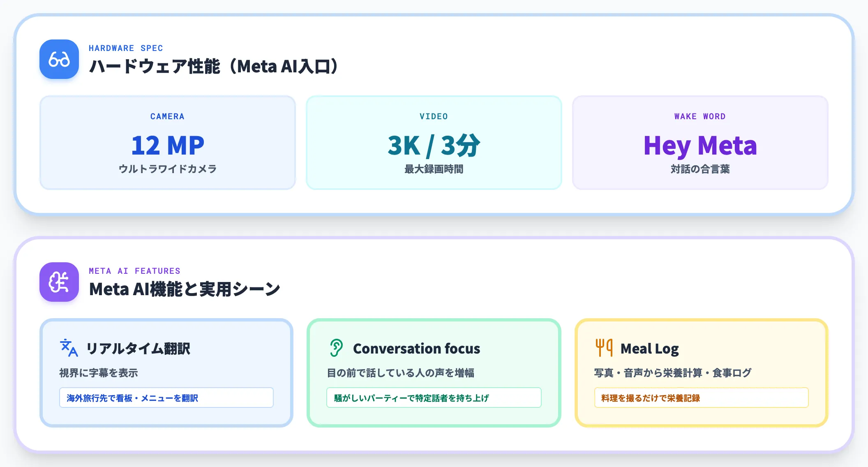
Task: Click the 海外旅行で看板・メニューを翻訳 example box
Action: coord(166,398)
